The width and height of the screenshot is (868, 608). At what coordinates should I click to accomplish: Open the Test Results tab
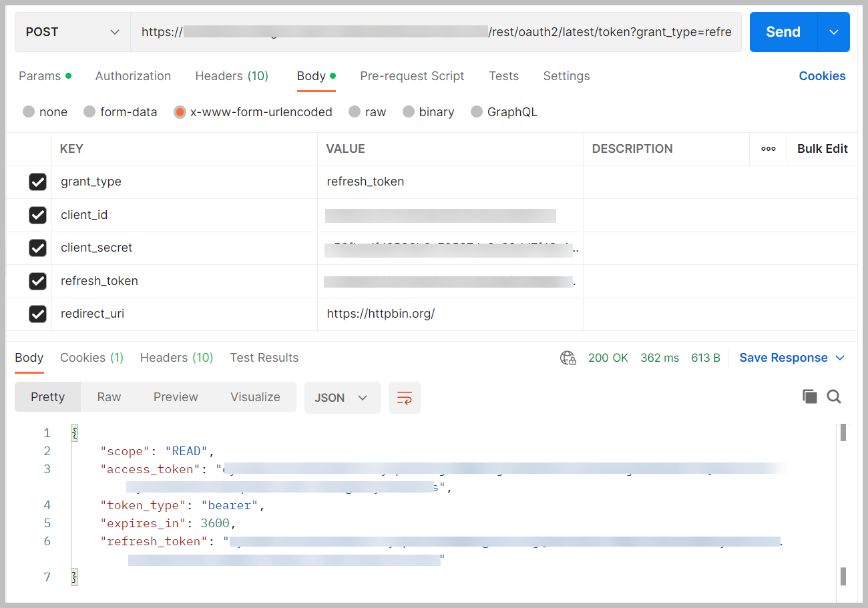264,358
